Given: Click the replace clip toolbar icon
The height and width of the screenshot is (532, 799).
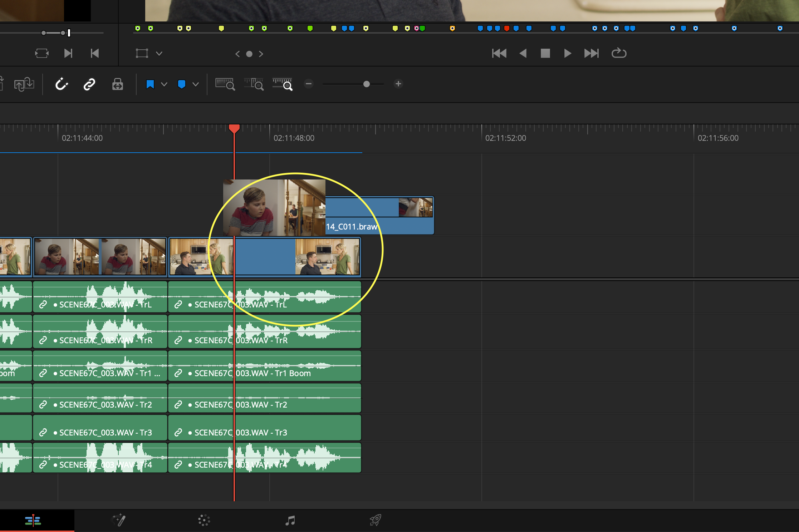Looking at the screenshot, I should coord(24,85).
